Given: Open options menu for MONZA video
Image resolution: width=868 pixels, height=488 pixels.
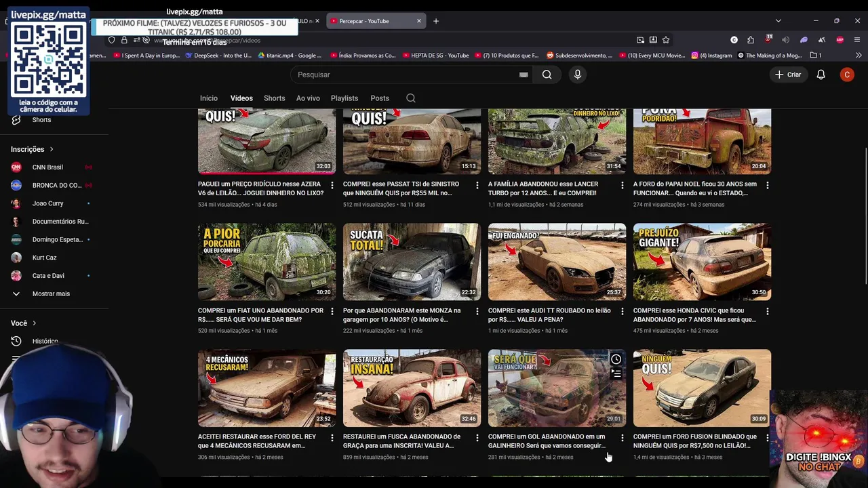Looking at the screenshot, I should [477, 312].
